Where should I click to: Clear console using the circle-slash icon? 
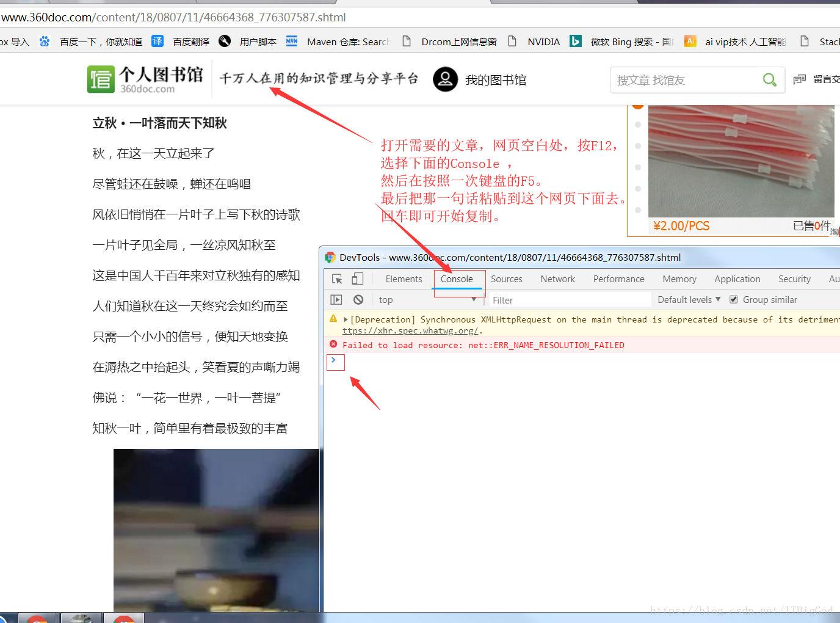(358, 300)
